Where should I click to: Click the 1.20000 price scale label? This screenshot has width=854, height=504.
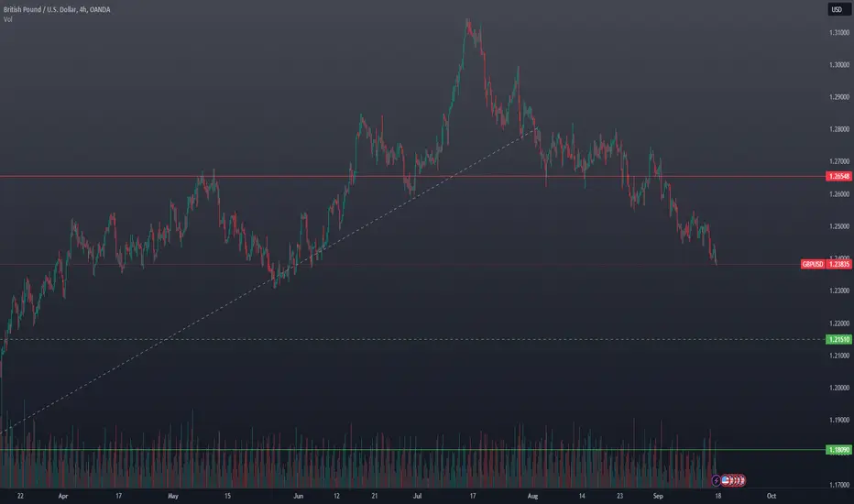tap(838, 388)
